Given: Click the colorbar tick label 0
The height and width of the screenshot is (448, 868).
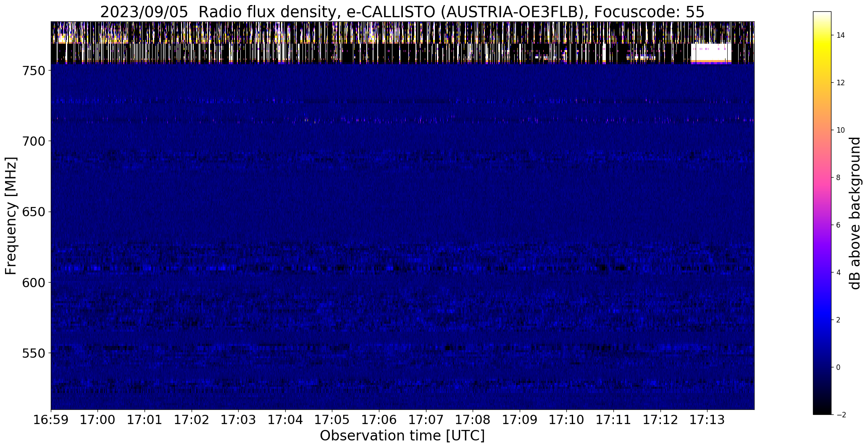Looking at the screenshot, I should point(839,367).
